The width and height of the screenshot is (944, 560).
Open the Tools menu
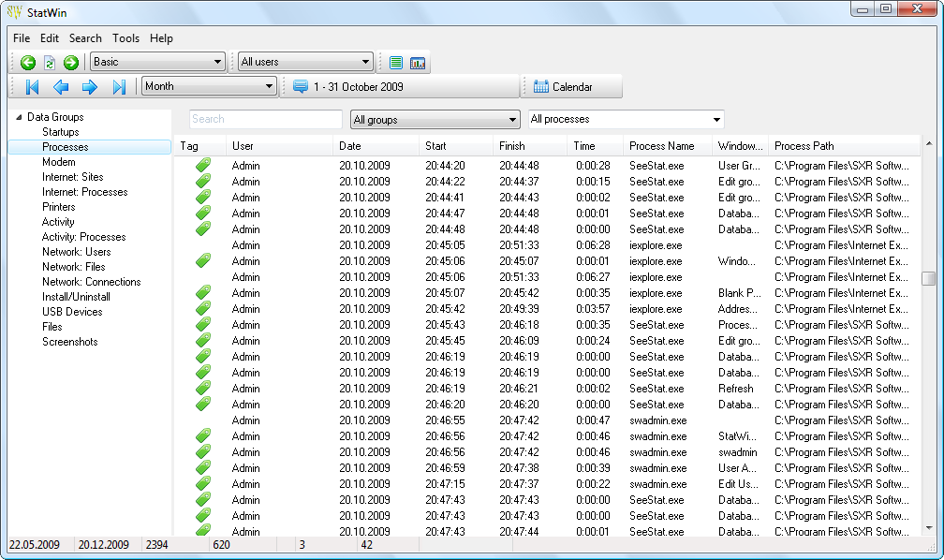[125, 38]
